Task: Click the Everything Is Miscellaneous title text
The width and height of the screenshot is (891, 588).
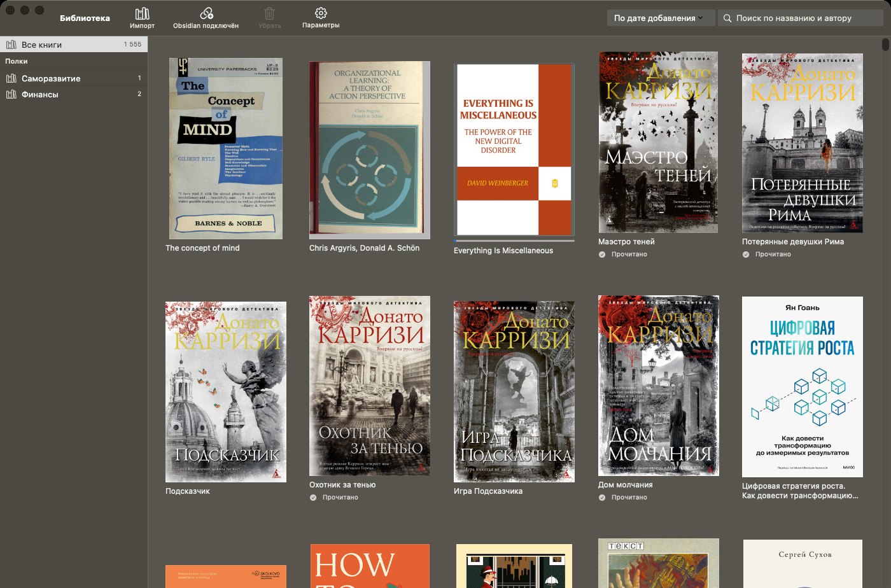Action: tap(503, 251)
